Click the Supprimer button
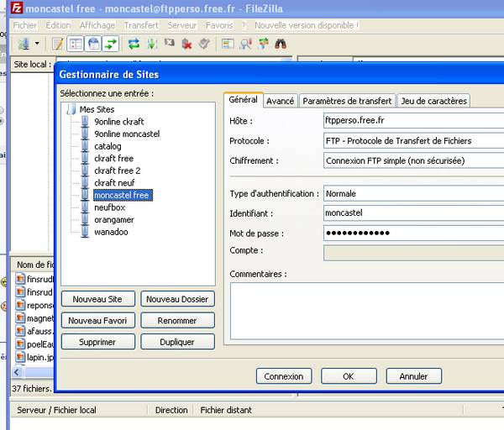The width and height of the screenshot is (504, 430). tap(98, 342)
